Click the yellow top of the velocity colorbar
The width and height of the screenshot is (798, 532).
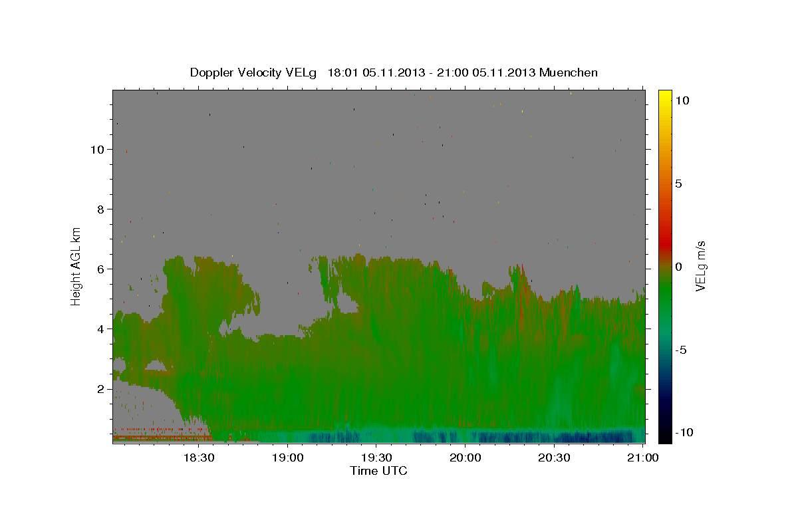pos(664,96)
